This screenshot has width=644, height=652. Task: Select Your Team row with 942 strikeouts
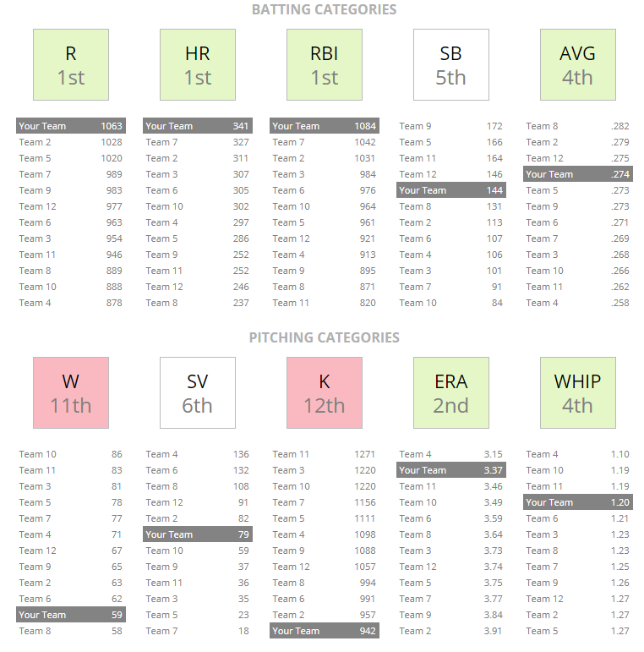tap(325, 631)
